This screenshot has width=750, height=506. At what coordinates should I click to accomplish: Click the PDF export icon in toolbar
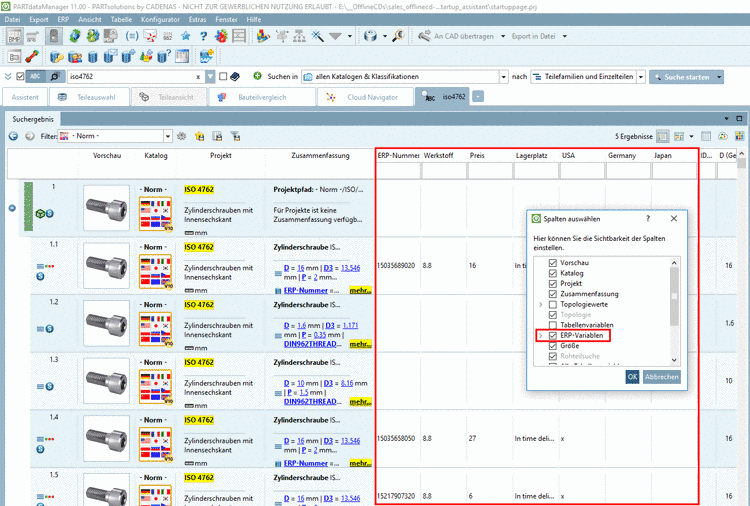pos(110,36)
